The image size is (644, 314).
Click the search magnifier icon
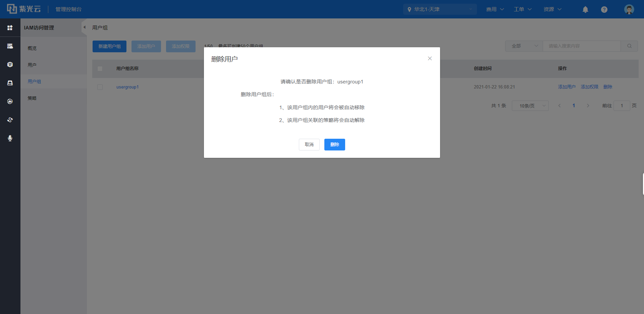pyautogui.click(x=629, y=46)
